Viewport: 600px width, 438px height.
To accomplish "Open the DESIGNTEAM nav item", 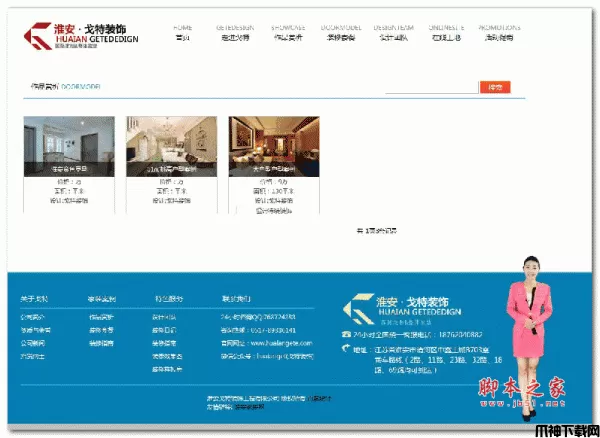I will 393,33.
